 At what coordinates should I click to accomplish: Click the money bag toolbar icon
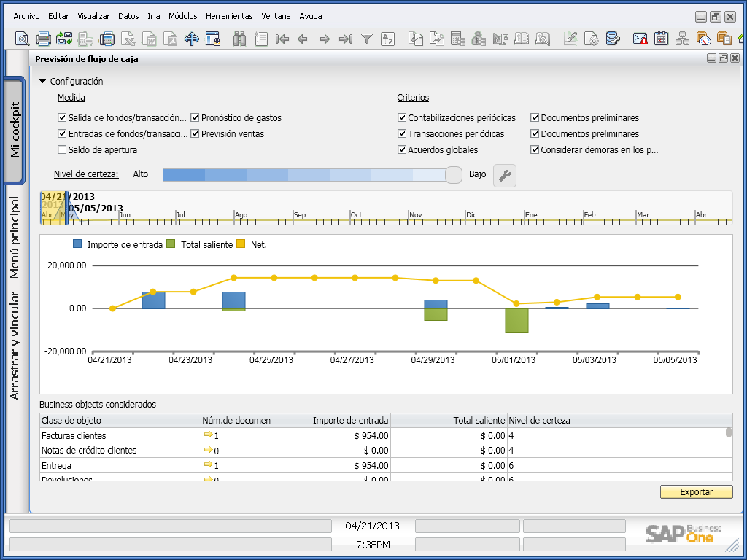click(x=479, y=39)
